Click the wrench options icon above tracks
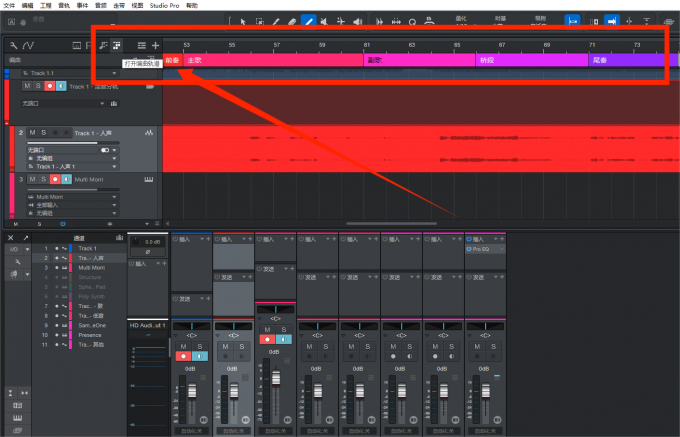Viewport: 680px width, 437px height. [x=14, y=45]
